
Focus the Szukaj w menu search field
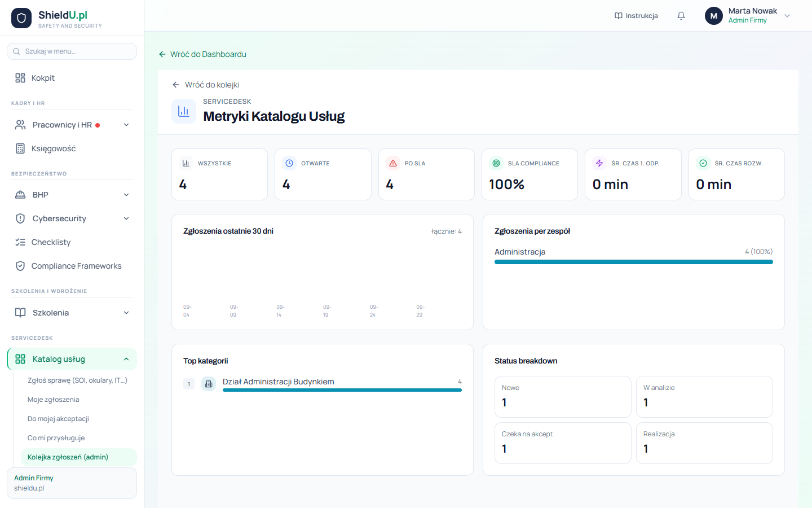tap(72, 51)
